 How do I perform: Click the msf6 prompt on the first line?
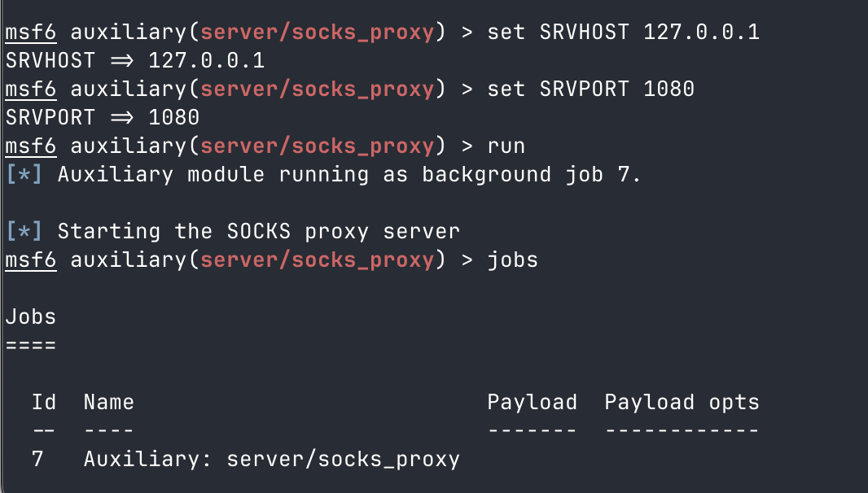pos(31,32)
